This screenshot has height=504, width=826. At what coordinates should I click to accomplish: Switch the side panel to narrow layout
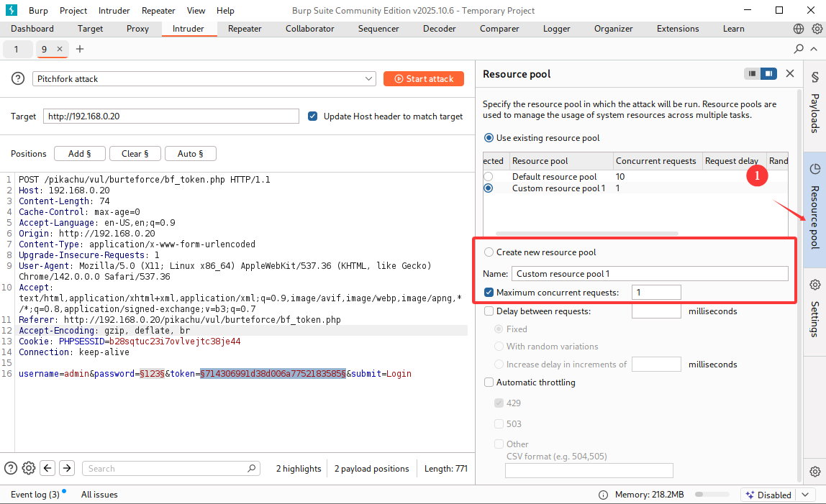pyautogui.click(x=753, y=74)
